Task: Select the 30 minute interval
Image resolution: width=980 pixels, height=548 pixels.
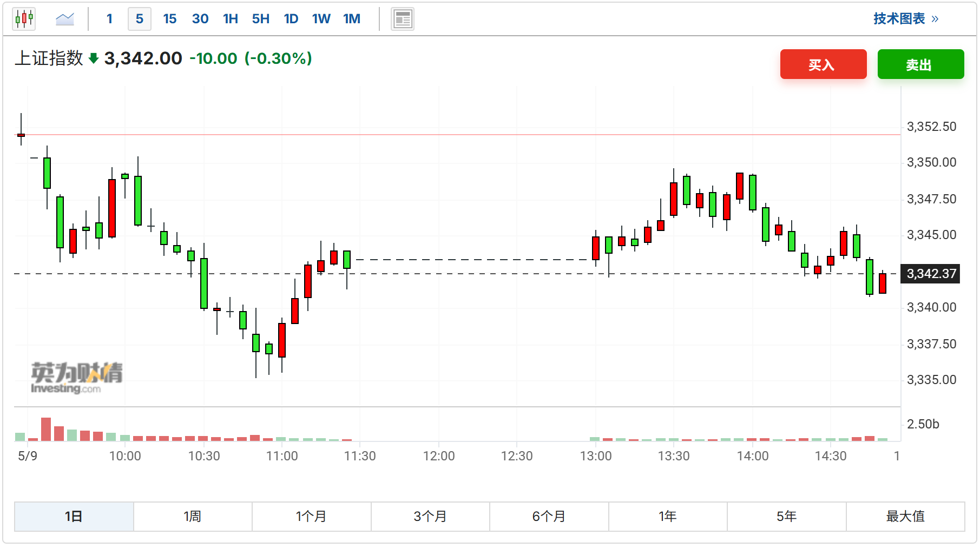Action: (200, 19)
